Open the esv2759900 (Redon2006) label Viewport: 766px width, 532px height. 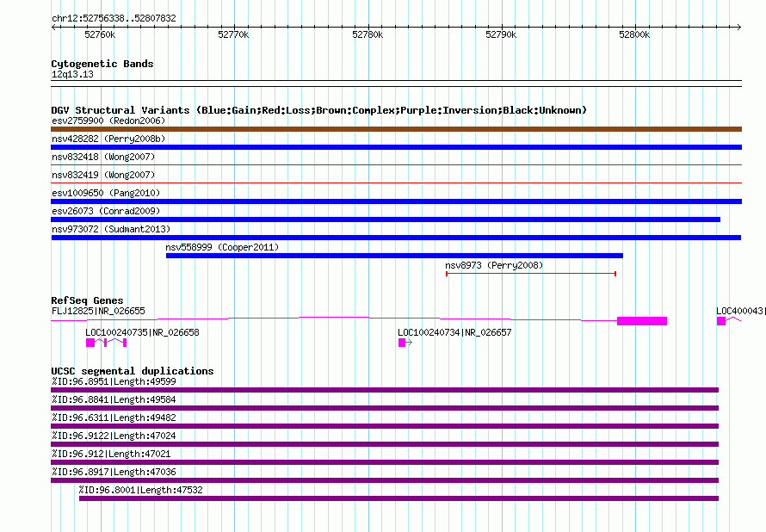[108, 121]
